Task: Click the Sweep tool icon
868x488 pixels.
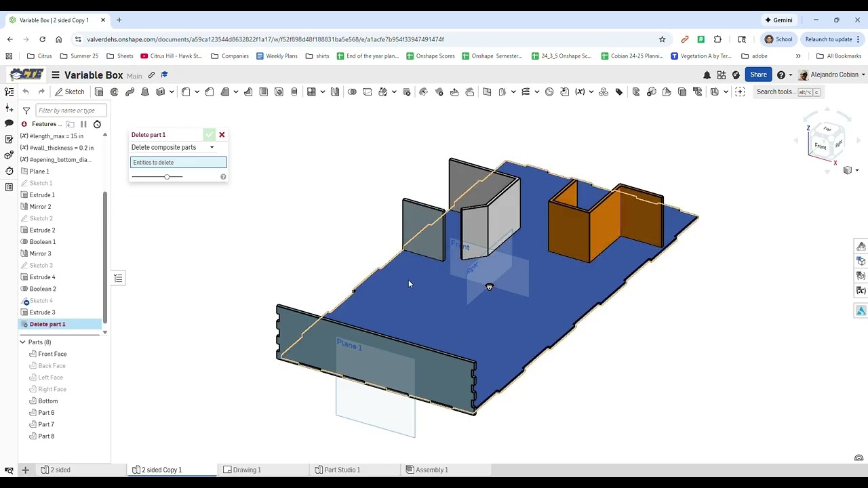Action: (x=130, y=91)
